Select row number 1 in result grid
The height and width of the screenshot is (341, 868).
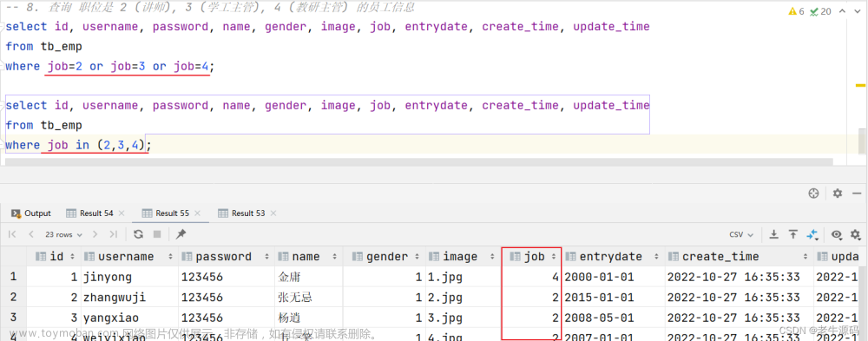(x=13, y=277)
